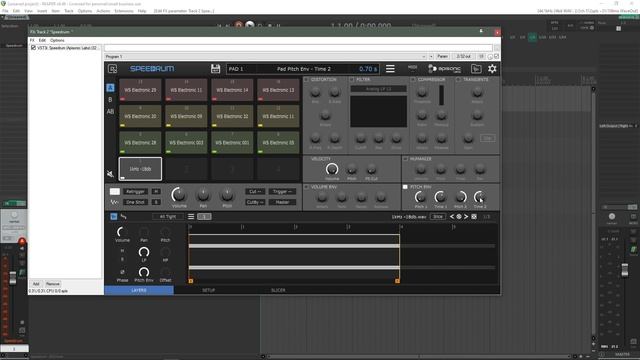Screen dimensions: 640x360
Task: Click the blue layer view icon
Action: [x=113, y=216]
